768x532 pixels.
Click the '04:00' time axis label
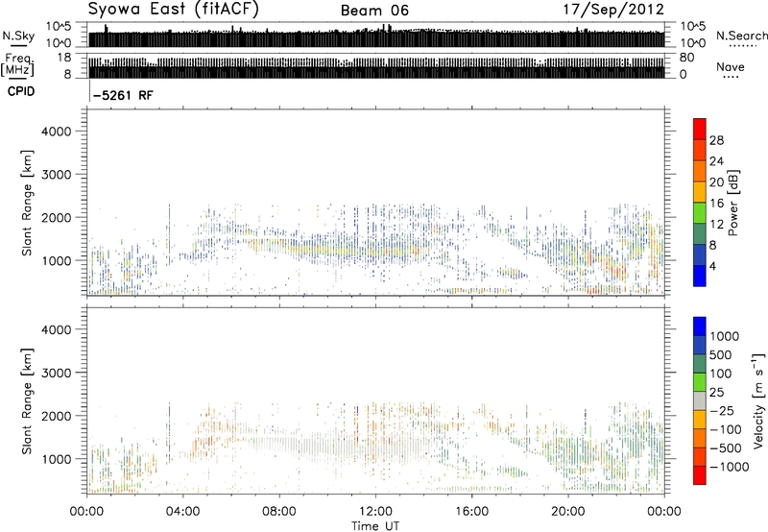click(183, 512)
